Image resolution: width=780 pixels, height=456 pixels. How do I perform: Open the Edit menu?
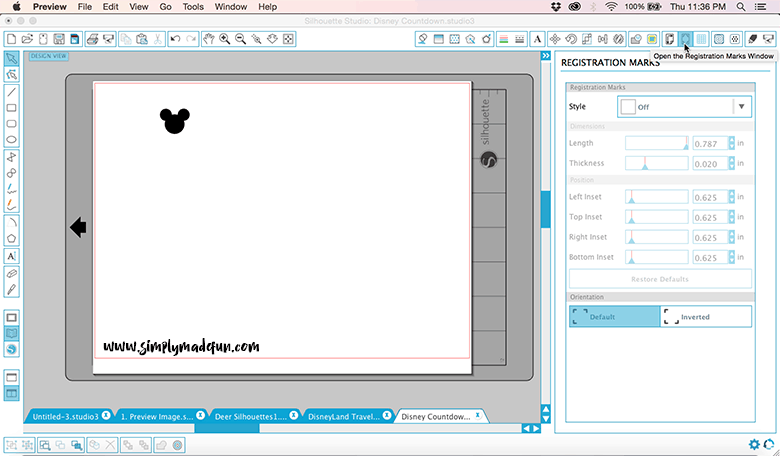[110, 7]
